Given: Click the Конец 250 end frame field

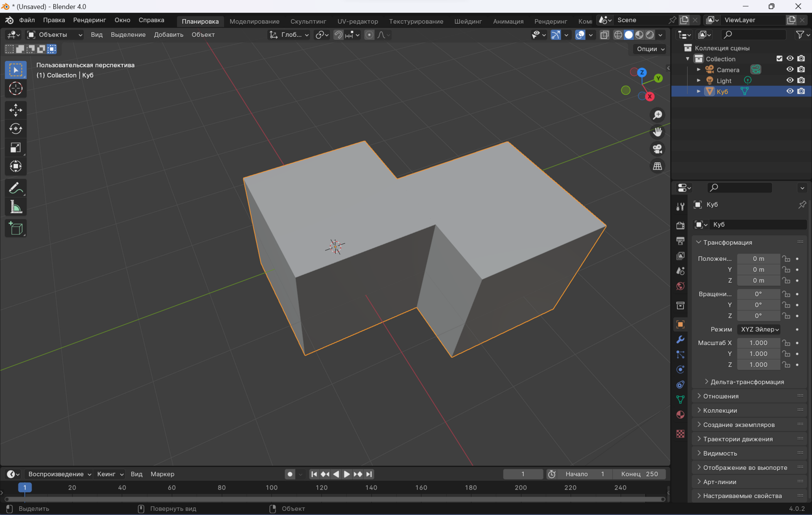Looking at the screenshot, I should (x=639, y=474).
